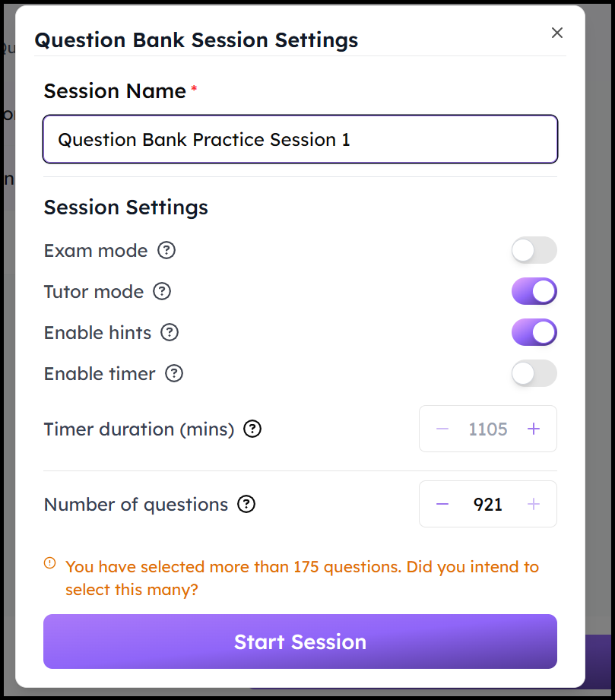
Task: Close the Session Settings dialog
Action: 557,33
